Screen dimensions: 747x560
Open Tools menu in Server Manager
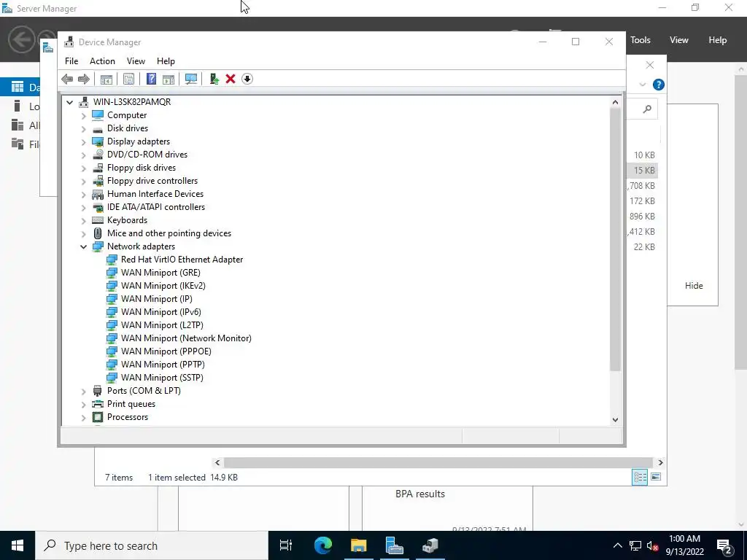(640, 40)
